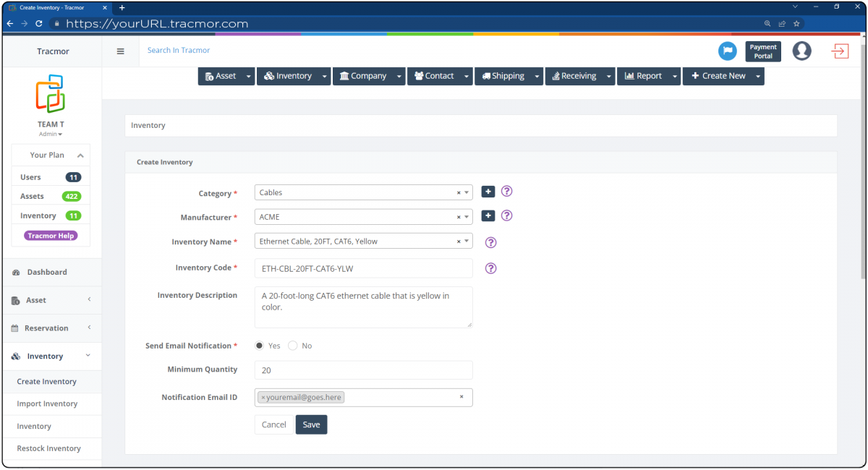Click the Tracmor Help green badge

[50, 235]
